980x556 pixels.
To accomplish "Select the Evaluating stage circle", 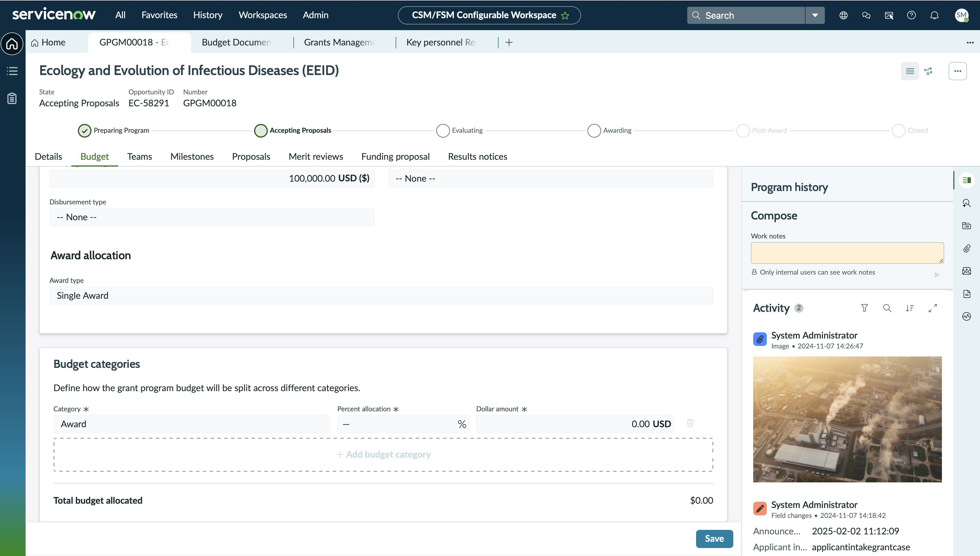I will (x=443, y=130).
